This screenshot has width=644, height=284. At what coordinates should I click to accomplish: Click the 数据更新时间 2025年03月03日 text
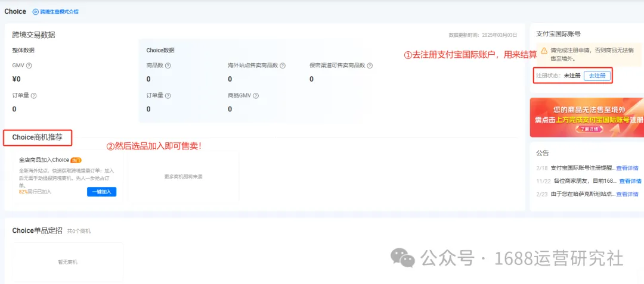(482, 35)
